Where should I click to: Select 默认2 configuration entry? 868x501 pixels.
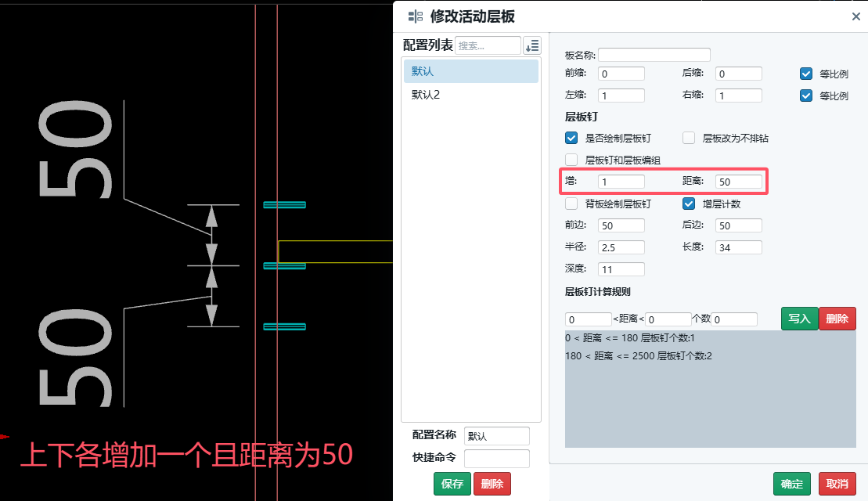(470, 95)
